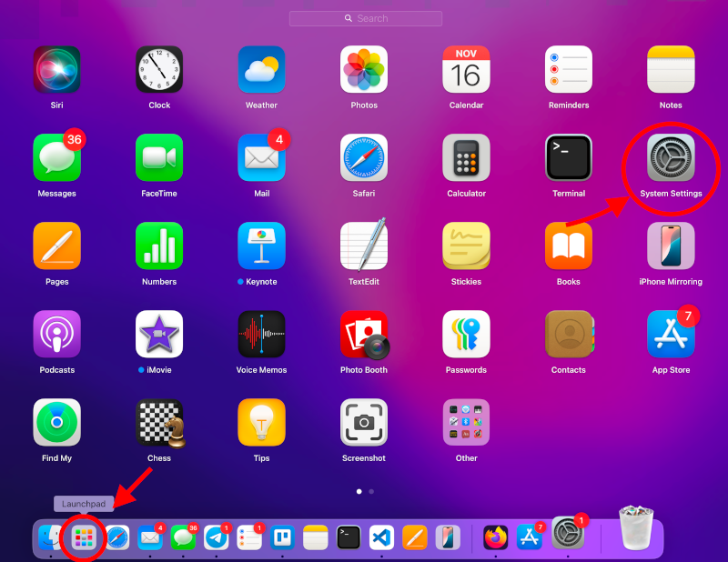Open Notes in the Launchpad grid

click(x=671, y=69)
